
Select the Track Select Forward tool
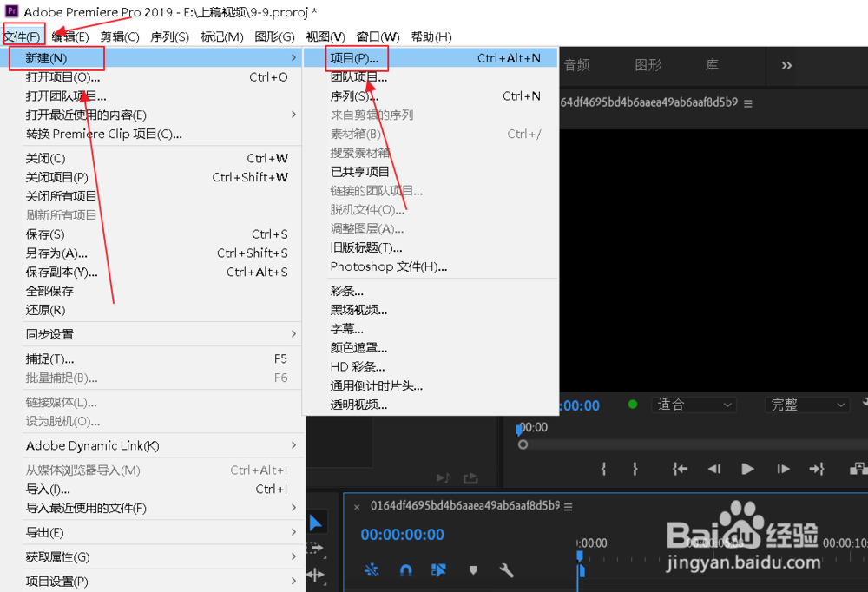point(316,549)
